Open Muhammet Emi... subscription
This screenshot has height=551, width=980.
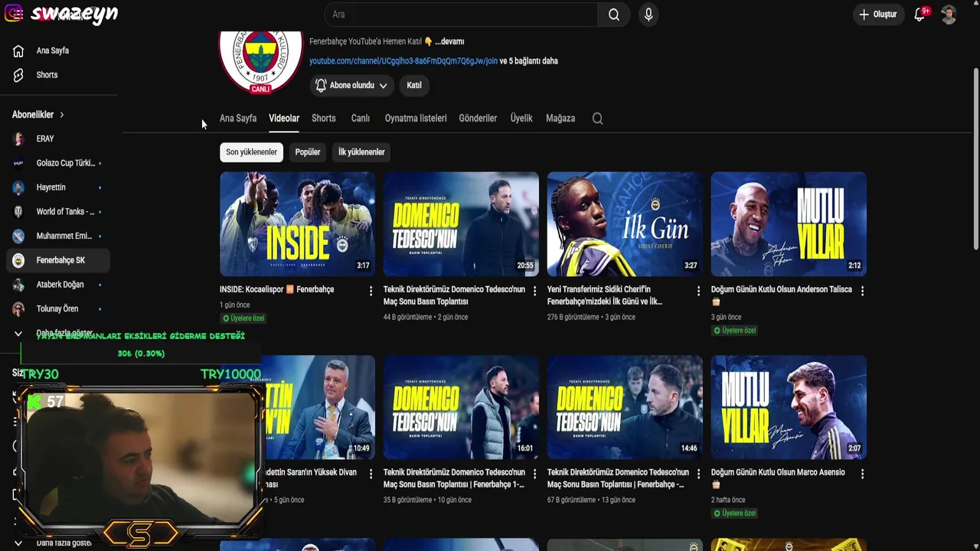(x=58, y=236)
